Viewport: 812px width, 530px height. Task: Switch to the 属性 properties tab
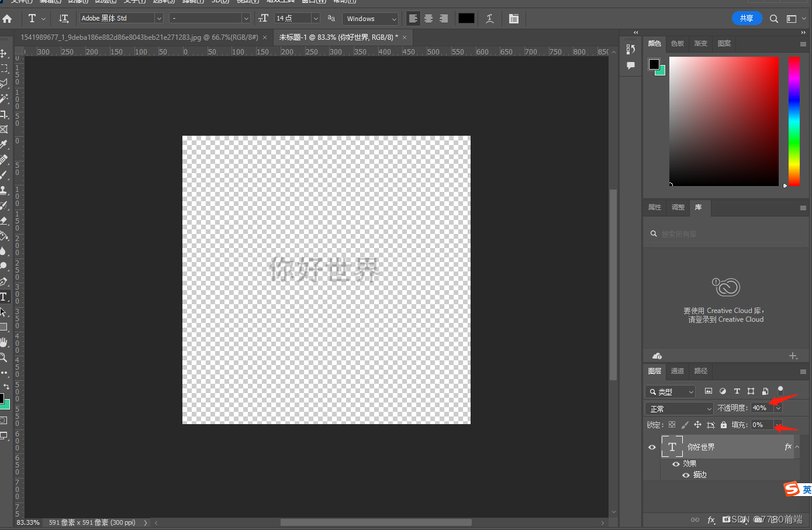pyautogui.click(x=655, y=208)
